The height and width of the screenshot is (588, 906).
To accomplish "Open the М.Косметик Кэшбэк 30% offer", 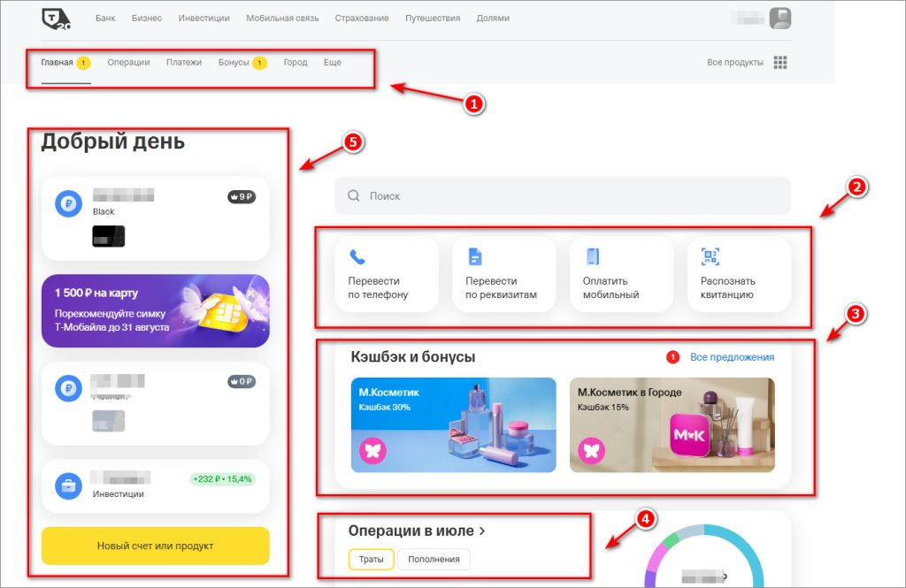I will click(454, 425).
